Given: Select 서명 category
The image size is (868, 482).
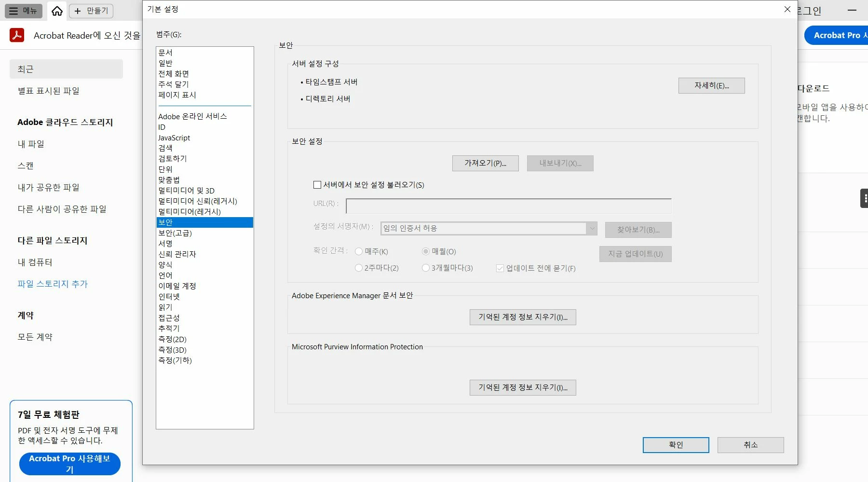Looking at the screenshot, I should [x=204, y=244].
